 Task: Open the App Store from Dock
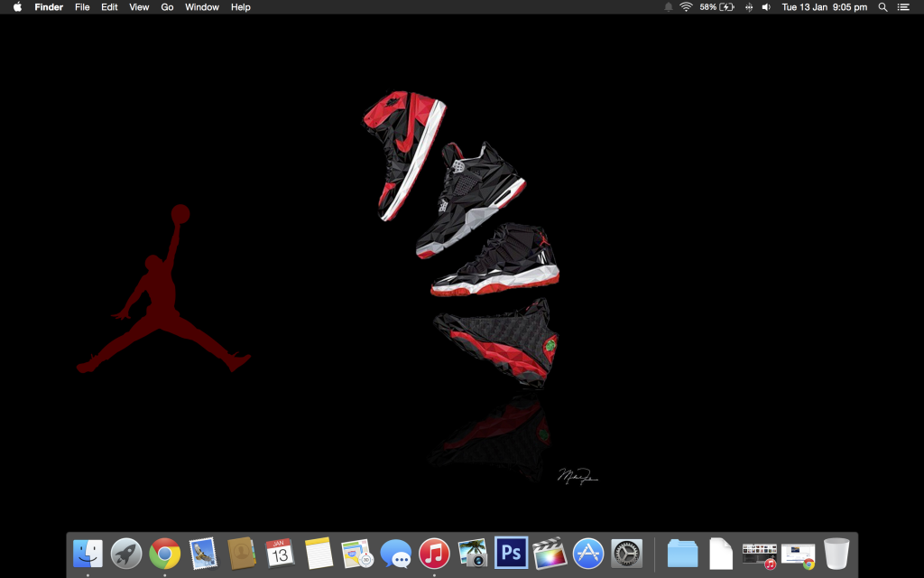click(588, 554)
